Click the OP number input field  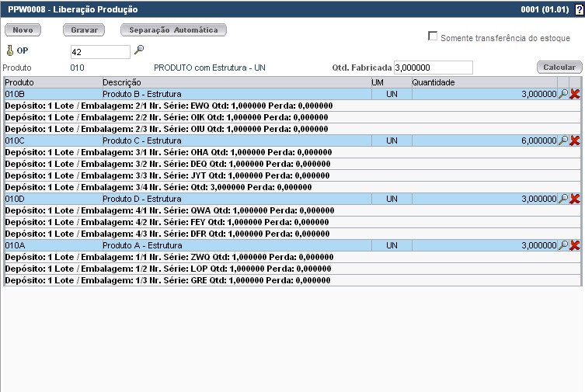[100, 52]
